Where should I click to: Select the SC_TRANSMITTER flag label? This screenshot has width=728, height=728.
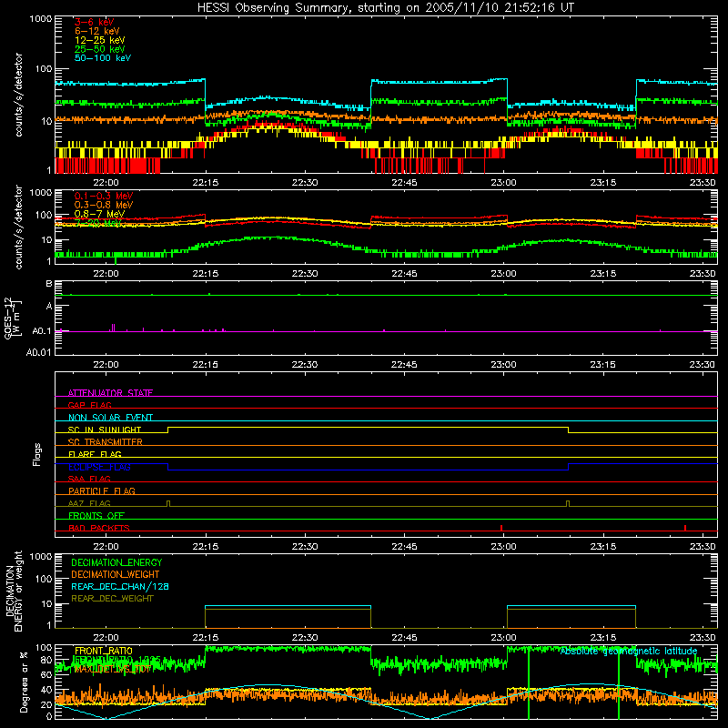coord(105,442)
